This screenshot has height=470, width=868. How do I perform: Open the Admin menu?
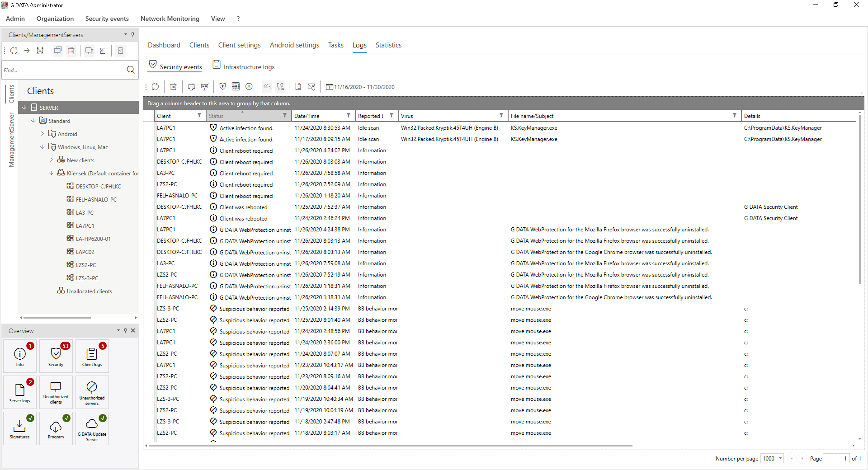click(x=15, y=19)
